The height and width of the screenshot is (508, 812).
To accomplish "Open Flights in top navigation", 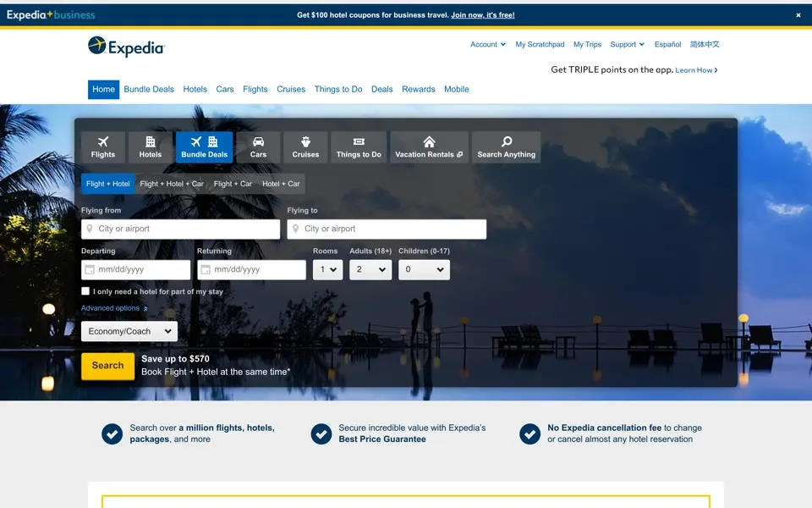I will [255, 89].
